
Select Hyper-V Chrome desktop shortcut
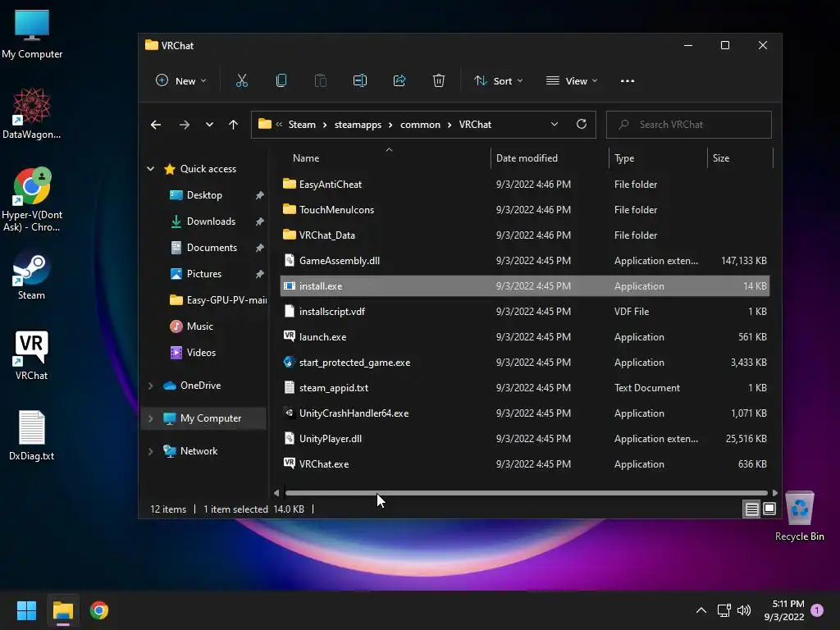32,199
